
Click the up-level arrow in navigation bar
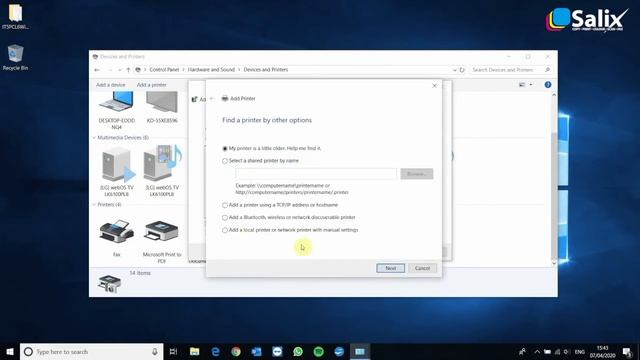(x=128, y=70)
